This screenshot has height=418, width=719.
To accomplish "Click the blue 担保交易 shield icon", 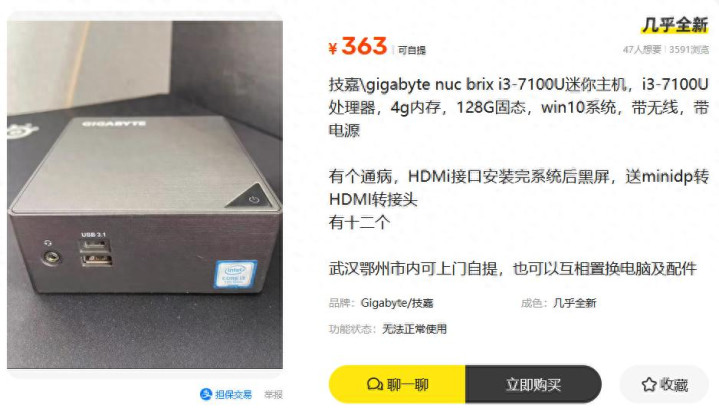I will click(206, 394).
